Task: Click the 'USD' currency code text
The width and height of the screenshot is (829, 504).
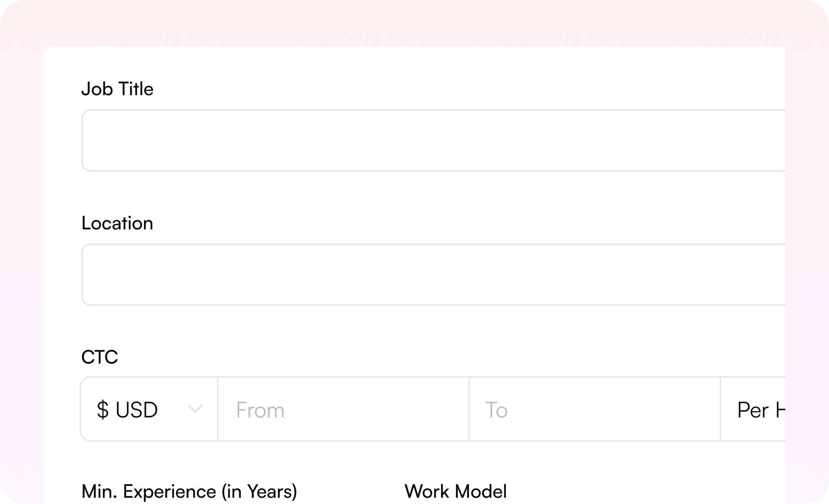Action: pyautogui.click(x=137, y=410)
